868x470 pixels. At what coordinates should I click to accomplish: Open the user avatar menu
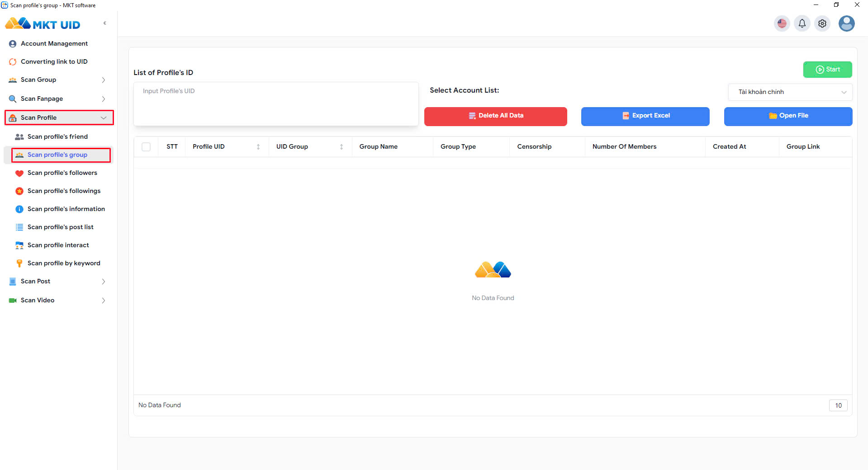click(x=846, y=23)
